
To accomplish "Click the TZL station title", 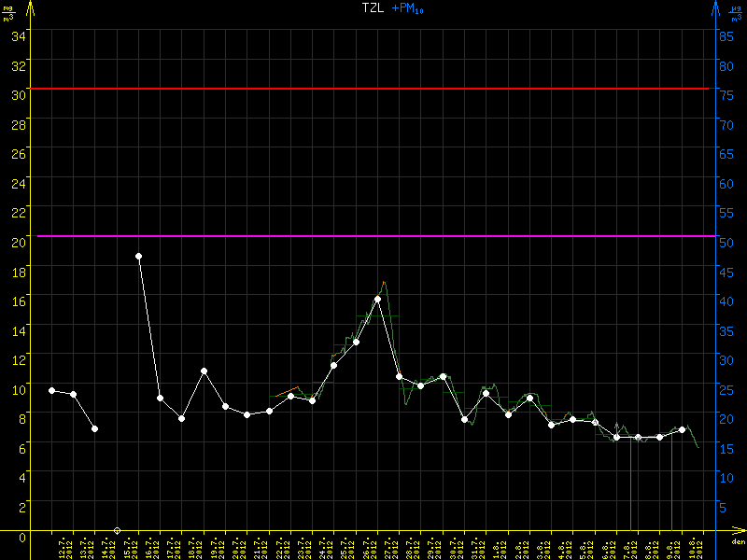I will tap(373, 7).
